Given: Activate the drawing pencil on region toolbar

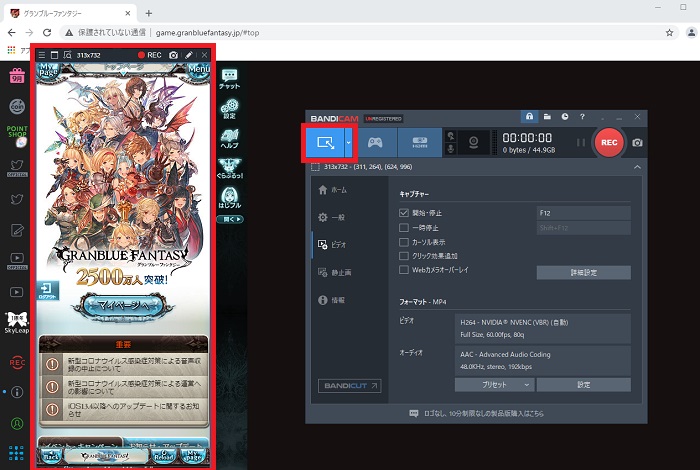Looking at the screenshot, I should pyautogui.click(x=189, y=55).
